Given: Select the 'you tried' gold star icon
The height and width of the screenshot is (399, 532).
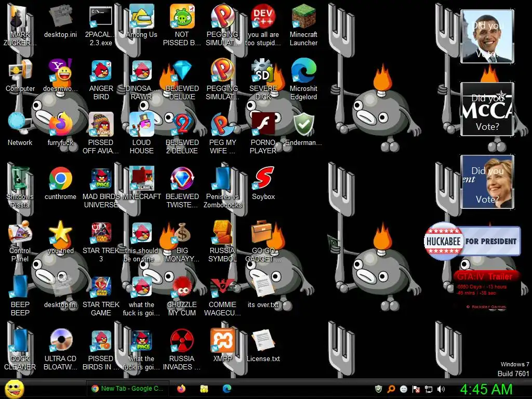Looking at the screenshot, I should [60, 237].
